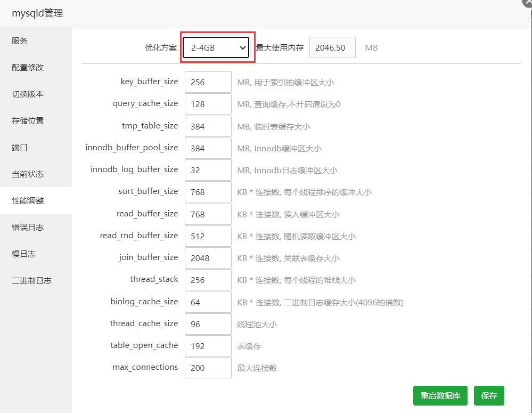Select the 性能调整 tab
Viewport: 532px width, 413px height.
coord(27,200)
